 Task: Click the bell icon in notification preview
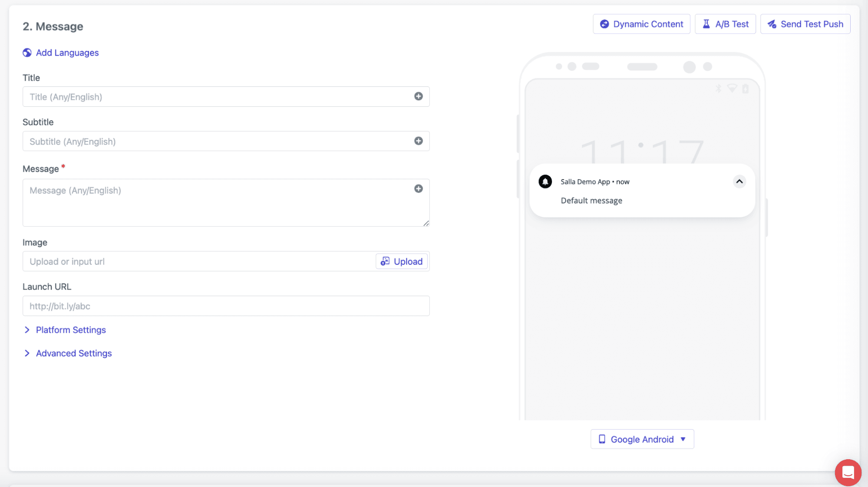tap(545, 181)
